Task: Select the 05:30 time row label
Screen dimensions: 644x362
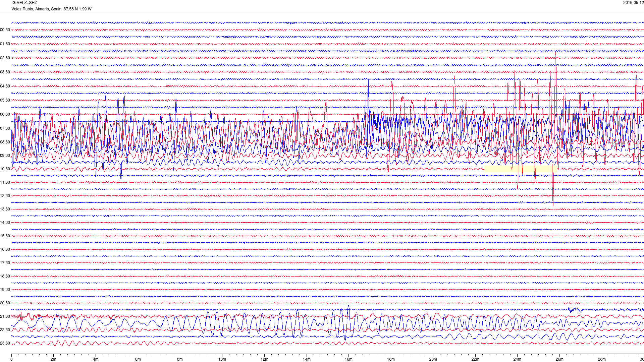Action: click(x=5, y=100)
